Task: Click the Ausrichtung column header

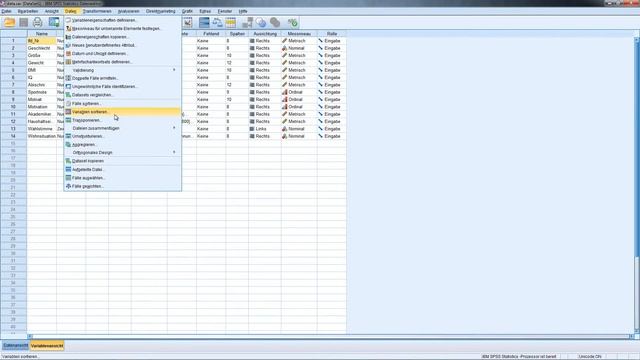Action: click(x=265, y=33)
